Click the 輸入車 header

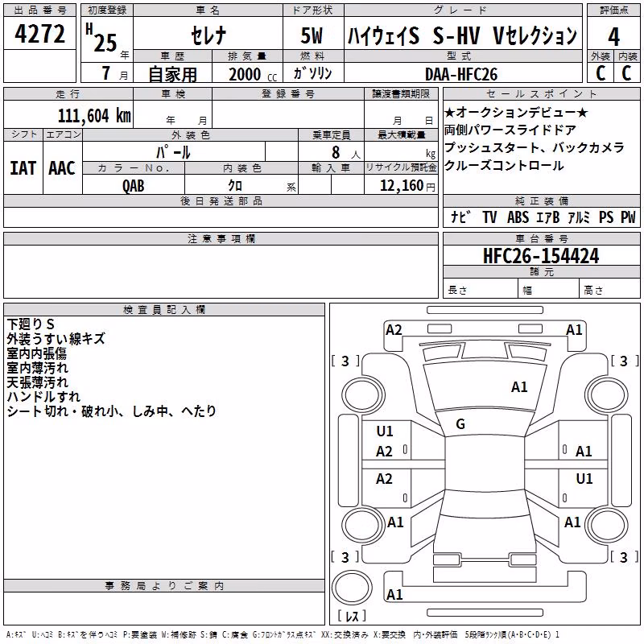coord(331,168)
